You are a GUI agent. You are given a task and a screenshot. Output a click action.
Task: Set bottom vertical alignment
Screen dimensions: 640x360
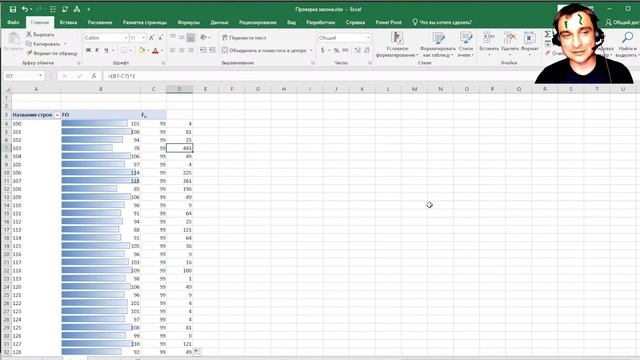point(191,38)
